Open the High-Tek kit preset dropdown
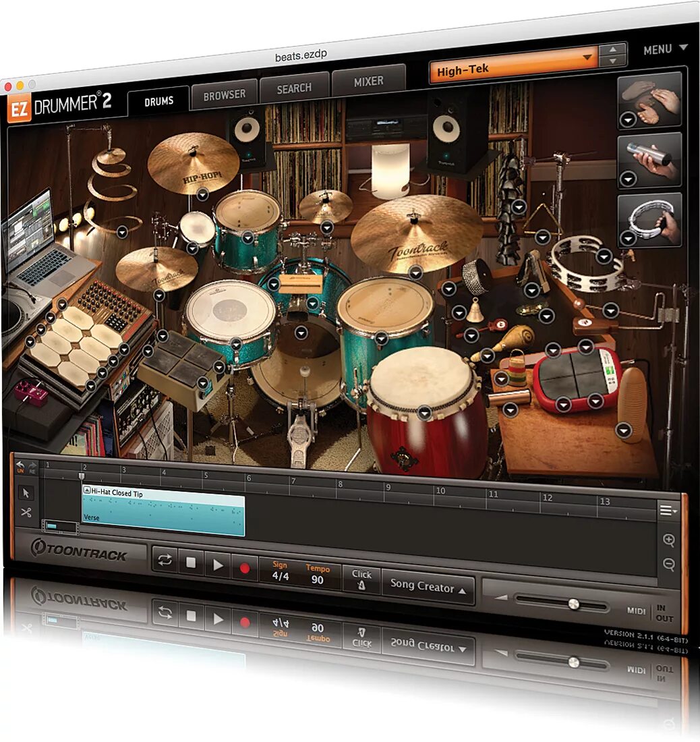The width and height of the screenshot is (700, 742). point(514,66)
